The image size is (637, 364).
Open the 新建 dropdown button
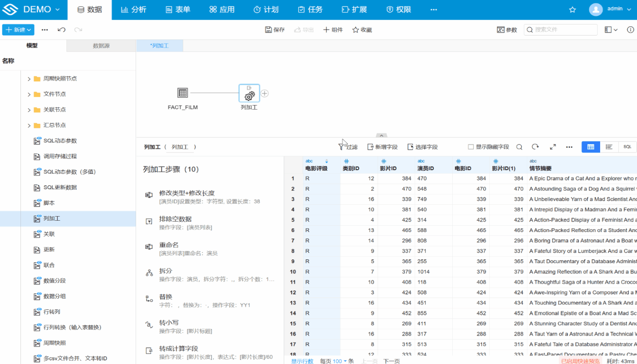18,30
